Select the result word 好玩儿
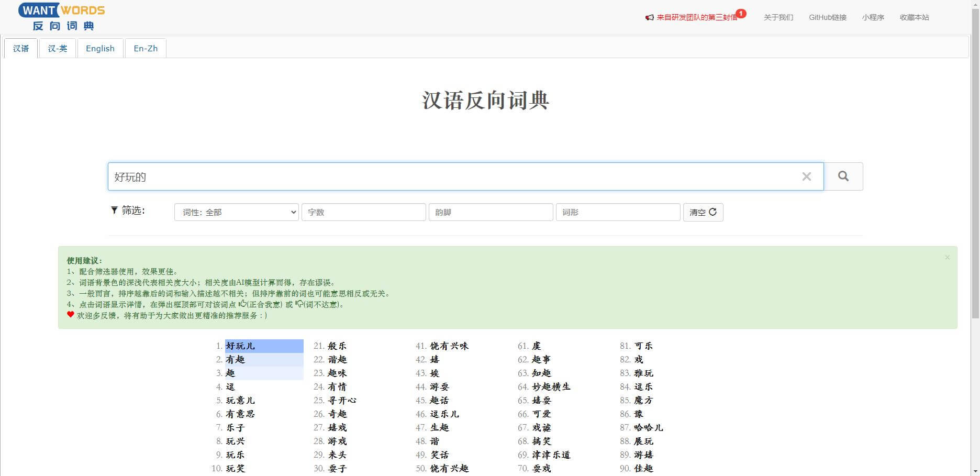 coord(240,346)
